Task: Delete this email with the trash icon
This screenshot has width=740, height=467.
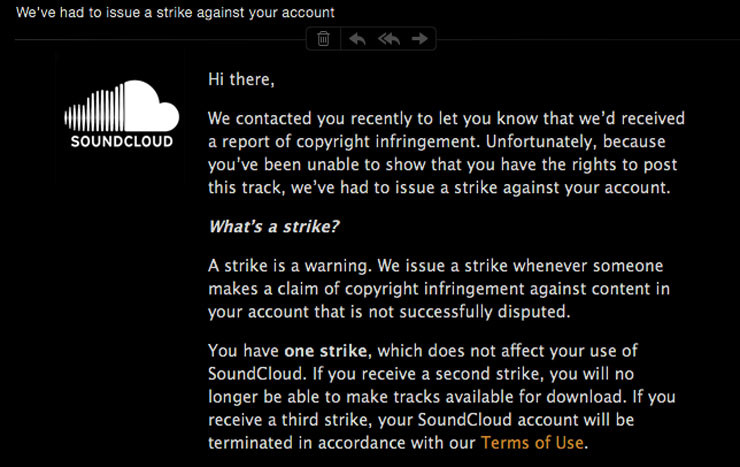Action: (323, 39)
